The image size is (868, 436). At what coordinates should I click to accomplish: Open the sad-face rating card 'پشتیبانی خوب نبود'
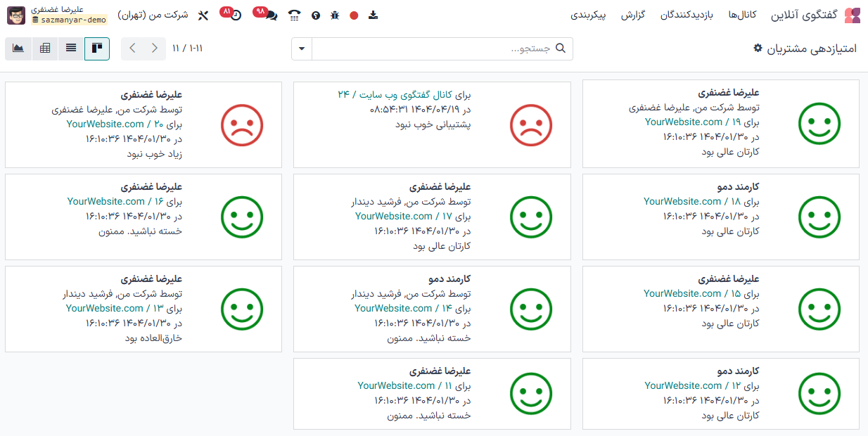[431, 124]
